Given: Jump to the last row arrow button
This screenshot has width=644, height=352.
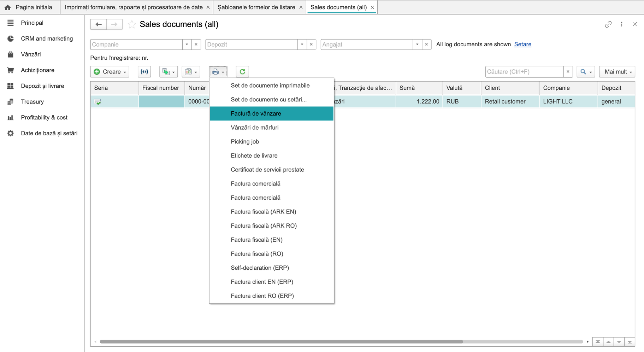Looking at the screenshot, I should [630, 342].
